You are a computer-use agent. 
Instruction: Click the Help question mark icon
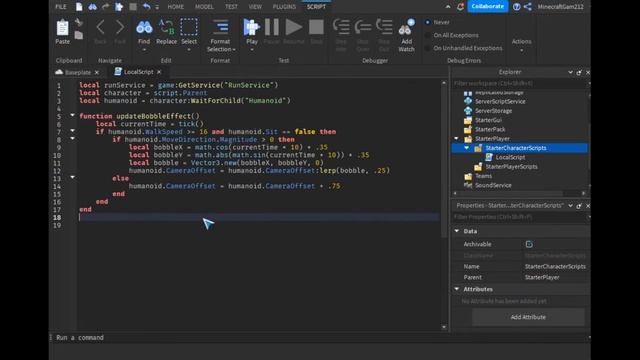tap(516, 7)
